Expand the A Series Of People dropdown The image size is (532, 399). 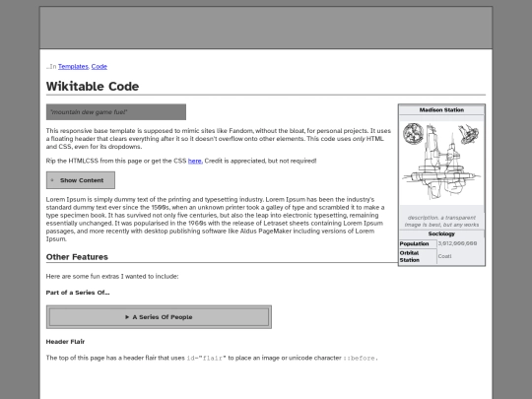tap(159, 317)
